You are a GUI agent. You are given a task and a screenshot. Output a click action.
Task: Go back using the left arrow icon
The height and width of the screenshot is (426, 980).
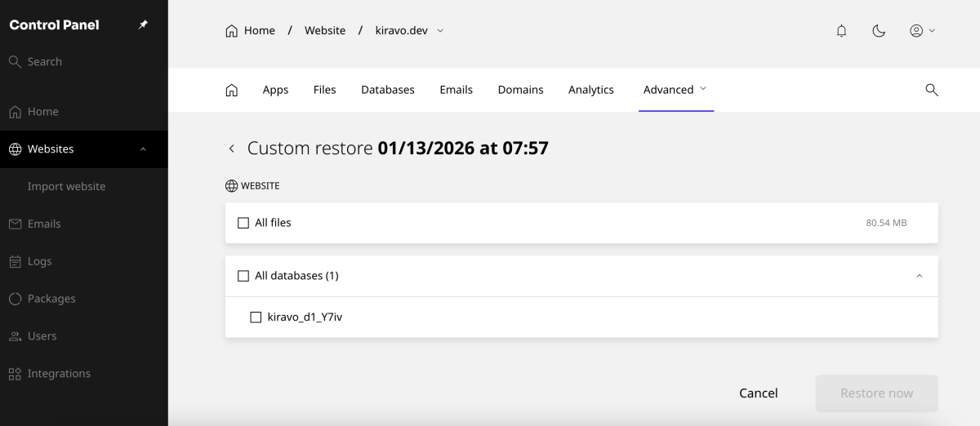click(232, 149)
